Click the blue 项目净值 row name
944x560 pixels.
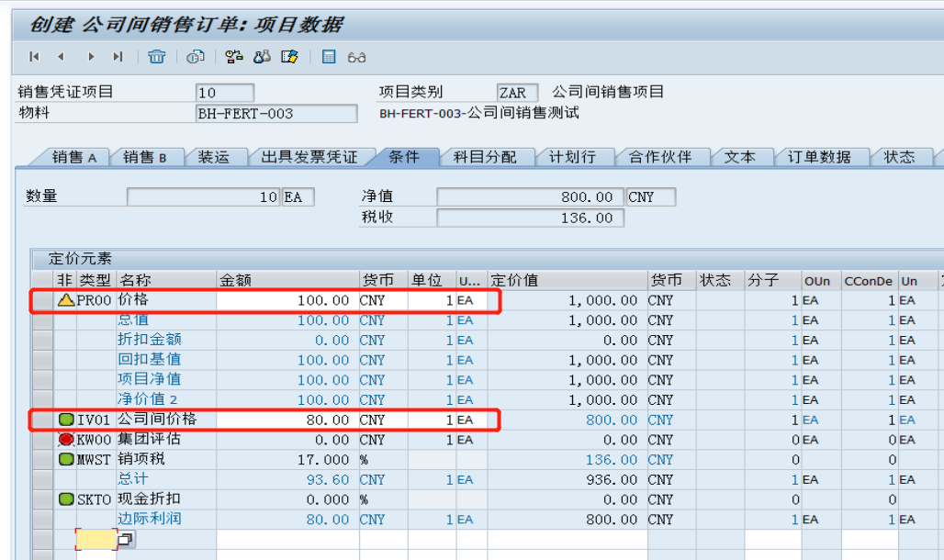point(150,379)
